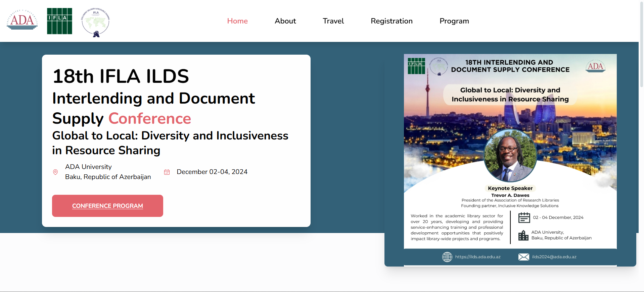
Task: Click the 'ADA University' venue text
Action: [x=88, y=167]
